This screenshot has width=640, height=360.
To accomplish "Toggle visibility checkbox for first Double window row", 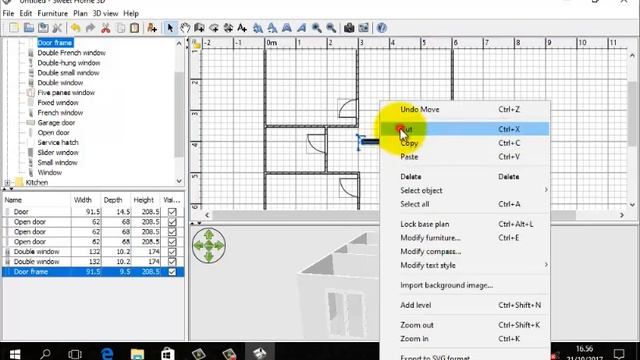I will pos(172,252).
